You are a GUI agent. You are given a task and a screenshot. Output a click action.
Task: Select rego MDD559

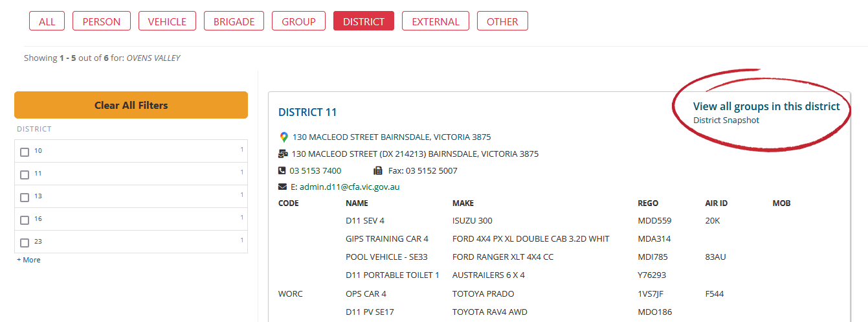[x=654, y=221]
